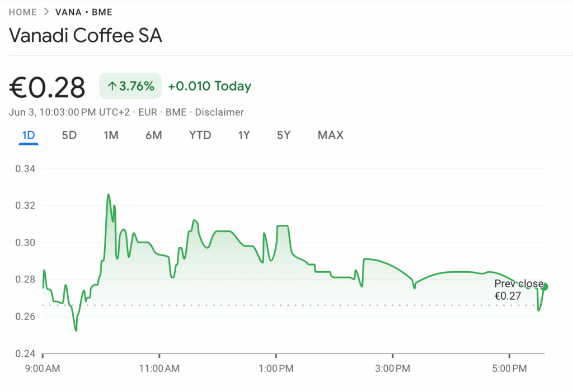
Task: View the 1Y chart range
Action: pyautogui.click(x=243, y=135)
